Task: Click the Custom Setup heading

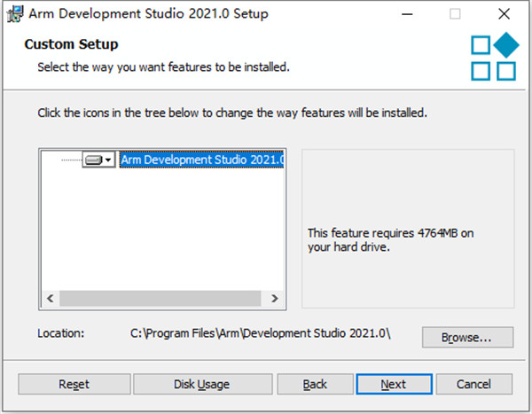Action: (x=71, y=43)
